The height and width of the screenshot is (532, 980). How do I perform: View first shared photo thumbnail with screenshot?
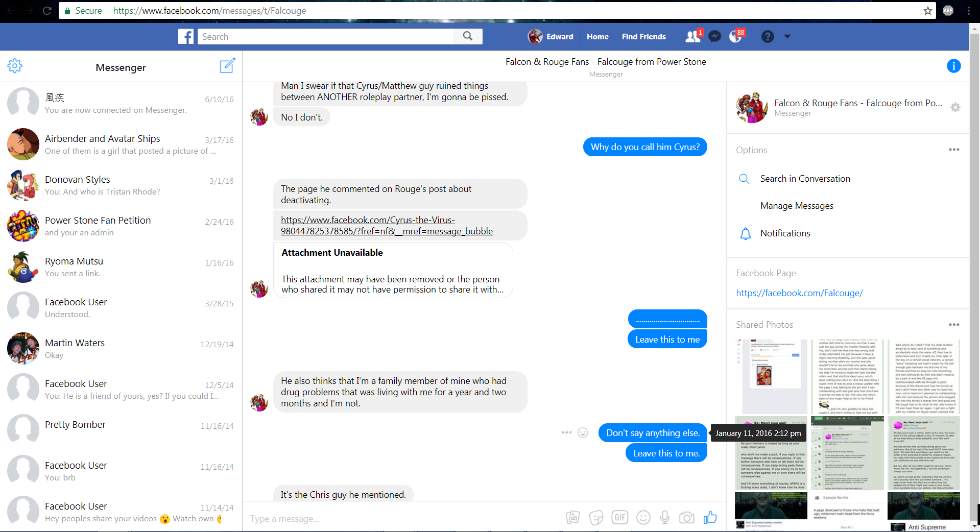click(771, 376)
